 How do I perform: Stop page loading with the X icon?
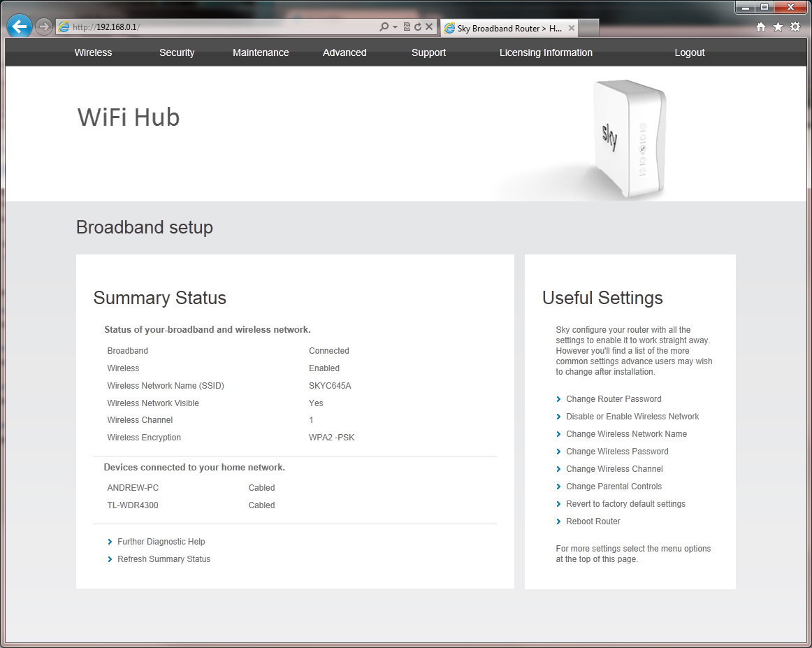[x=430, y=26]
